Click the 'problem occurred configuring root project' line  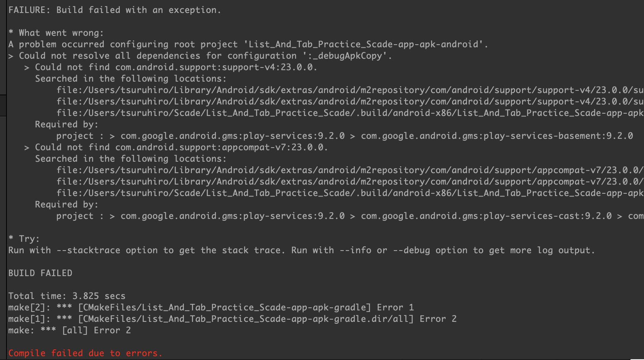coord(248,44)
